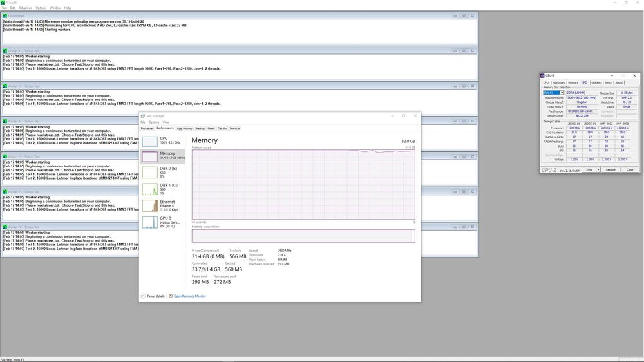Switch to the Mainboard tab in CPU-Z
Viewport: 644px width, 362px height.
coord(558,82)
